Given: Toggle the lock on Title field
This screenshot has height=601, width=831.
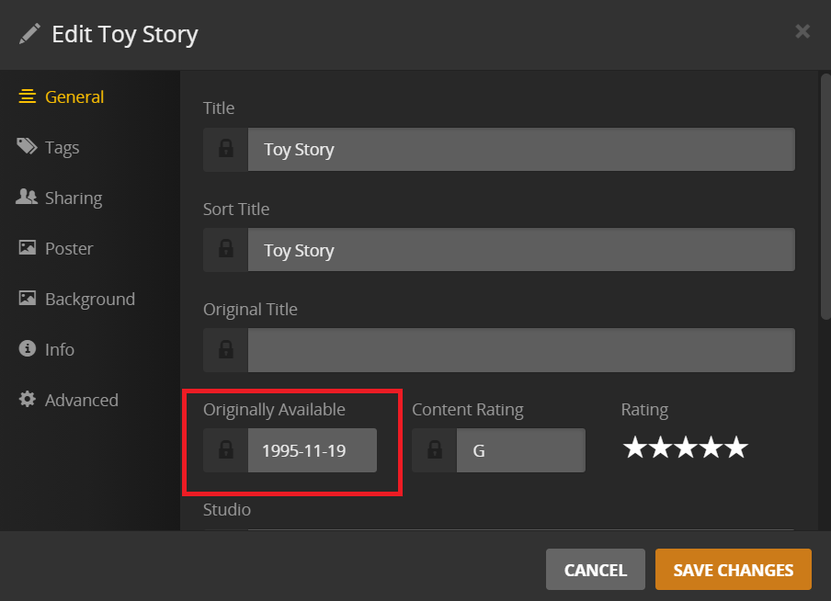Looking at the screenshot, I should [226, 149].
